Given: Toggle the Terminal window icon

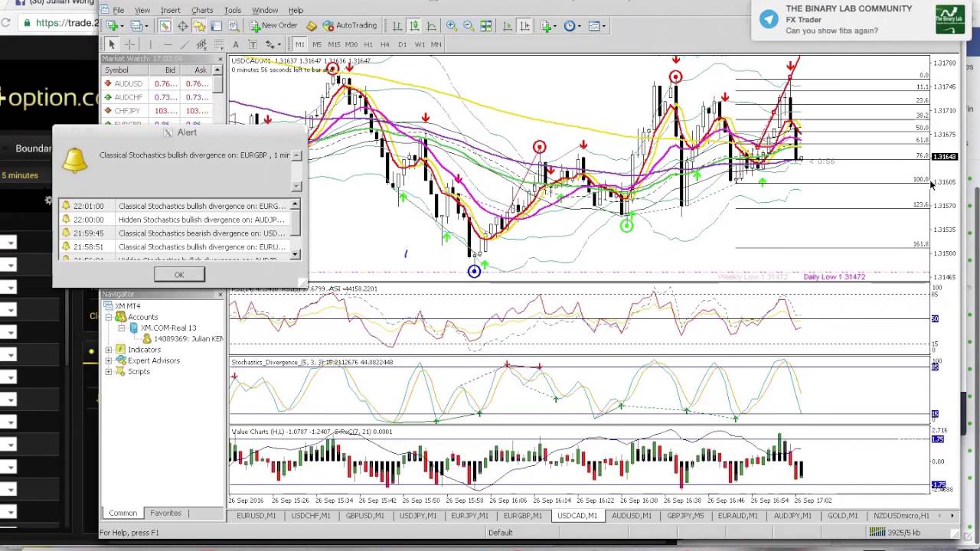Looking at the screenshot, I should 217,26.
